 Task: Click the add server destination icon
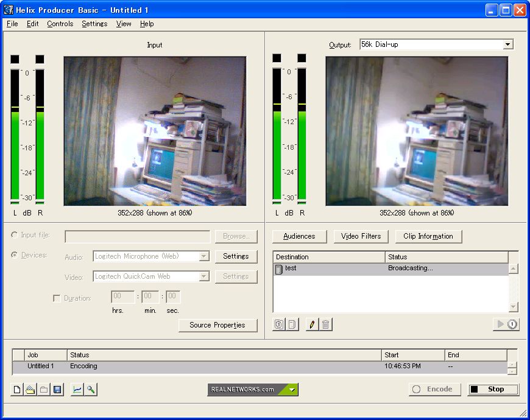279,324
